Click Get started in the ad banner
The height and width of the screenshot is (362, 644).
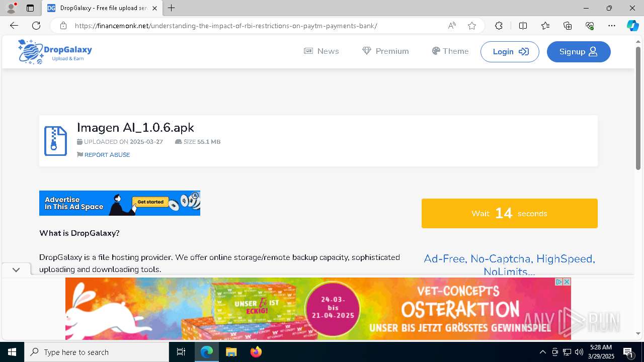coord(150,202)
